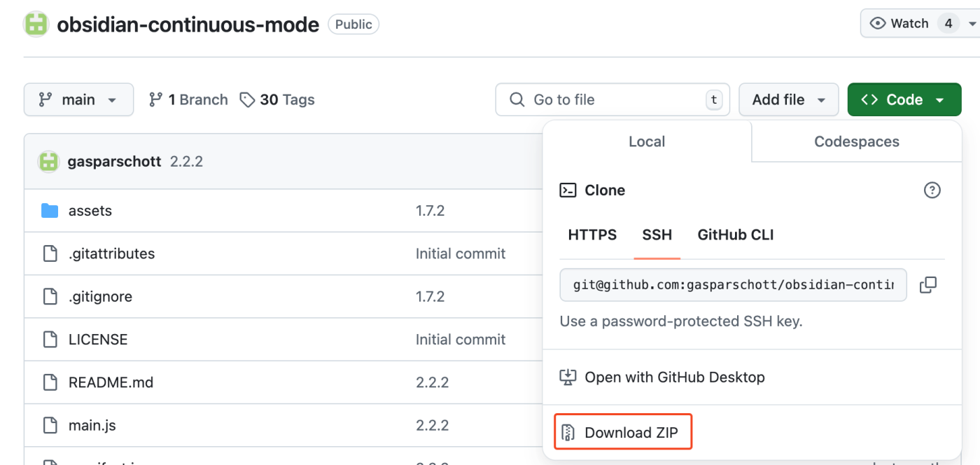980x465 pixels.
Task: Click the Download ZIP icon
Action: tap(568, 431)
